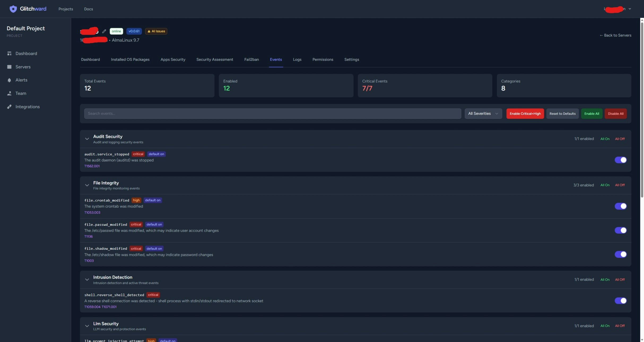Click the pencil edit server name icon
This screenshot has width=644, height=342.
point(104,31)
